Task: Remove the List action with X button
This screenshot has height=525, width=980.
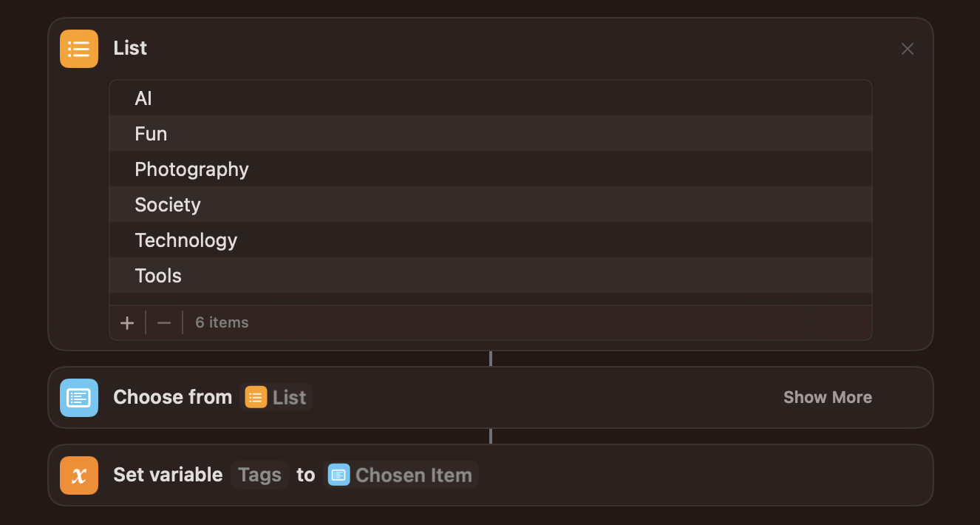Action: [908, 49]
